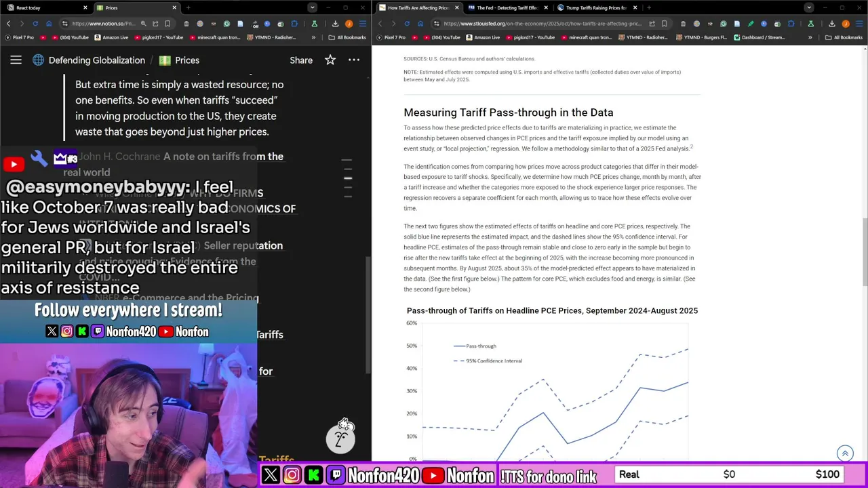Open profile avatar in left browser window
This screenshot has width=868, height=488.
[x=349, y=23]
